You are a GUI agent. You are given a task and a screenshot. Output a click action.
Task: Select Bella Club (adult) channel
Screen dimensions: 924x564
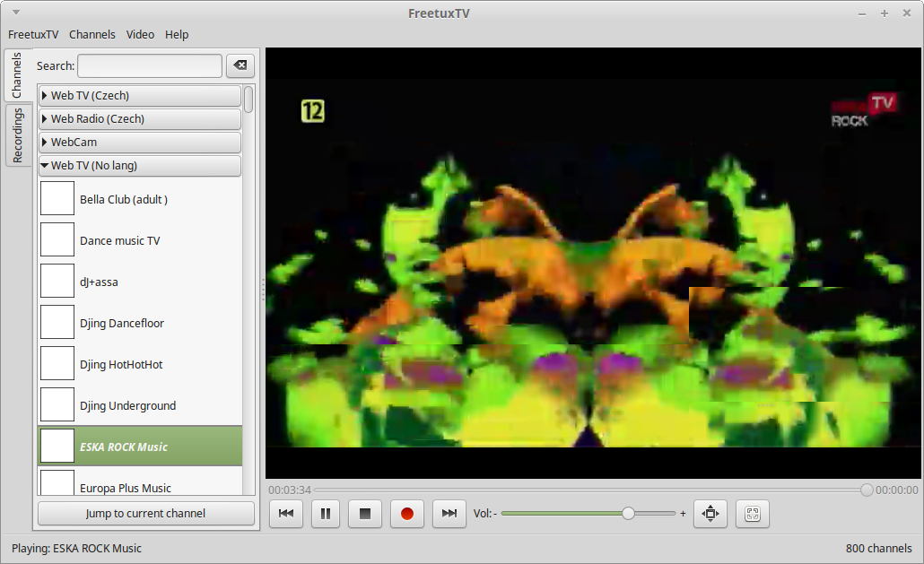140,199
